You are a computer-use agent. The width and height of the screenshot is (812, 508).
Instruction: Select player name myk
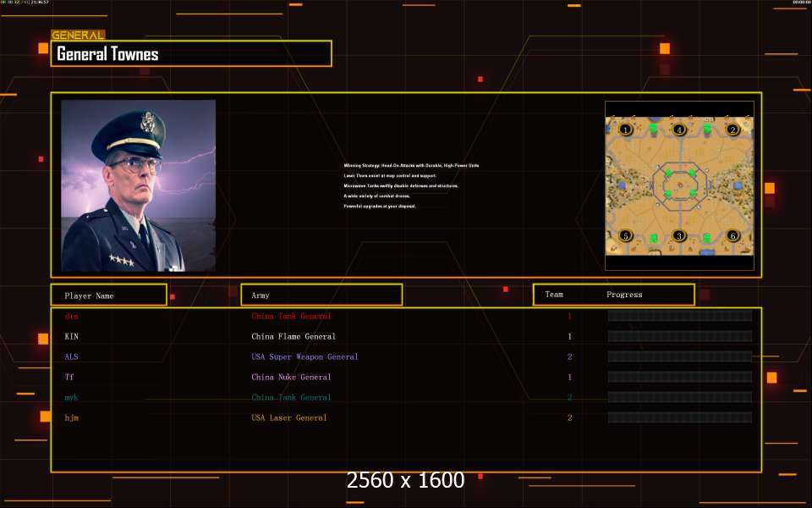[x=71, y=398]
